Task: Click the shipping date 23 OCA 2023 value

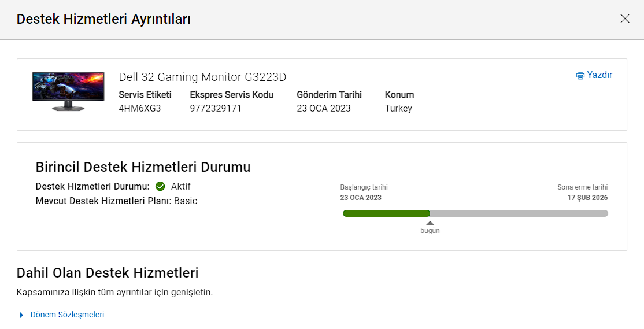Action: click(x=324, y=108)
